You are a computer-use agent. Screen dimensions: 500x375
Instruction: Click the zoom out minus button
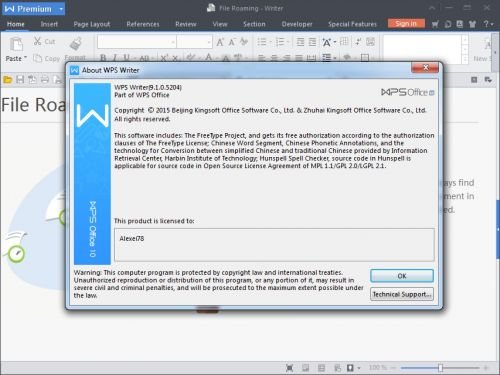click(x=394, y=368)
